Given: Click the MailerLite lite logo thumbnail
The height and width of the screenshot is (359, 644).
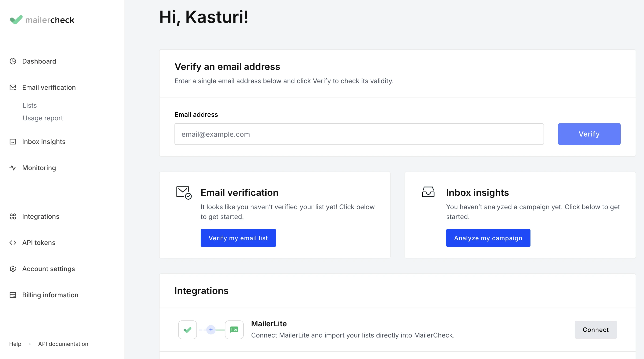Looking at the screenshot, I should tap(234, 330).
